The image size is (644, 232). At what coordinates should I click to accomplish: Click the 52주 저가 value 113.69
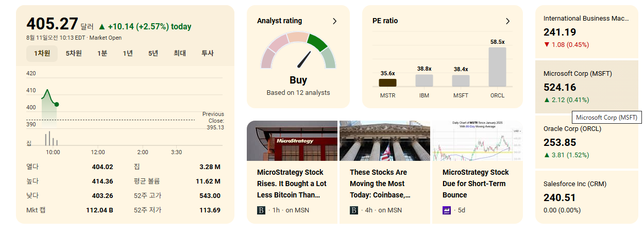(x=210, y=210)
